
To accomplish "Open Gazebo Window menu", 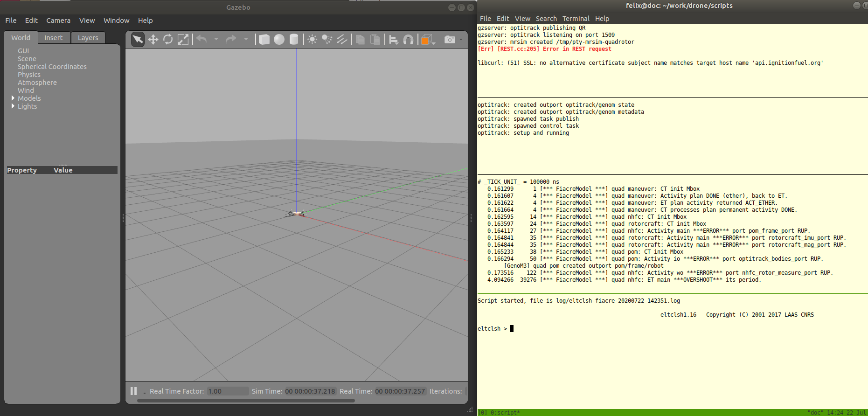I will click(116, 21).
